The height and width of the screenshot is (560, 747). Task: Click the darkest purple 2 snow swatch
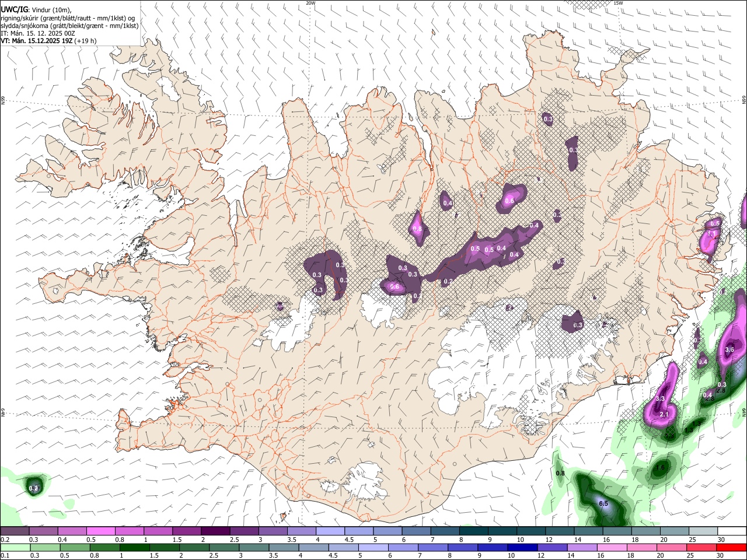point(215,531)
